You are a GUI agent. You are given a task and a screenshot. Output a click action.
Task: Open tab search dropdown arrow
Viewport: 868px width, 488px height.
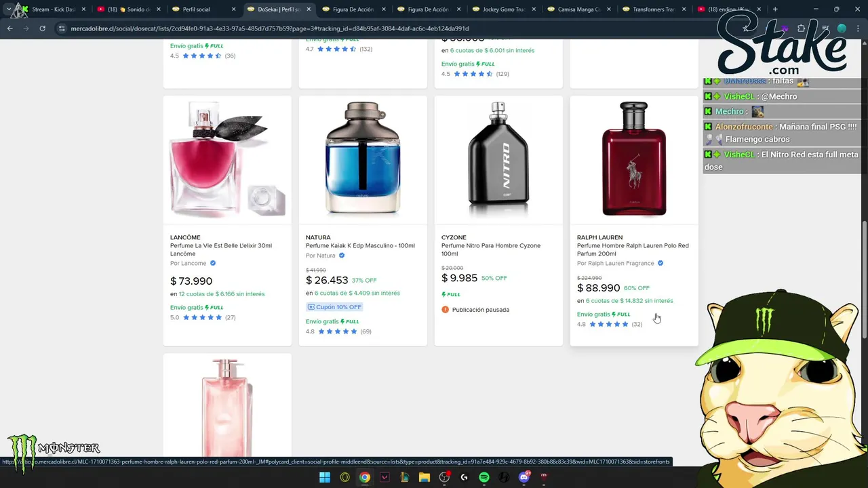tap(9, 9)
